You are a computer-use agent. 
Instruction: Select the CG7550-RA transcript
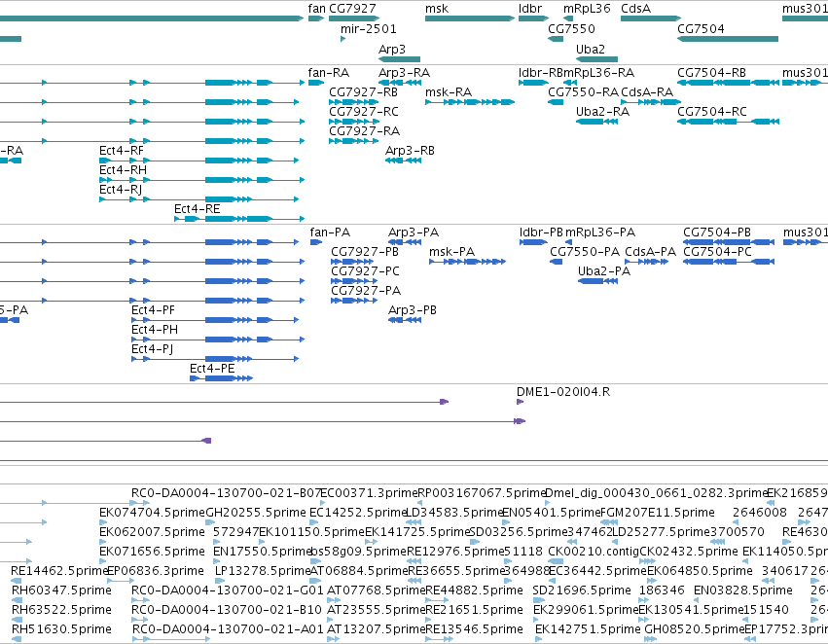coord(556,102)
